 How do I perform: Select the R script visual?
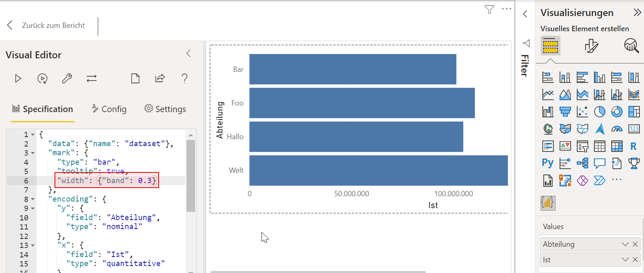634,146
